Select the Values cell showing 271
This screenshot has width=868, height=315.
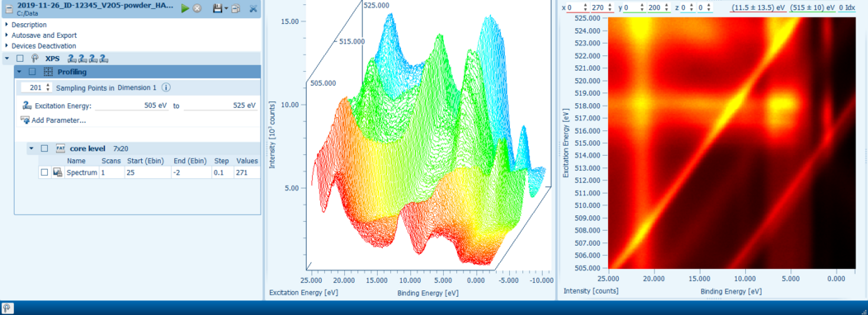247,172
